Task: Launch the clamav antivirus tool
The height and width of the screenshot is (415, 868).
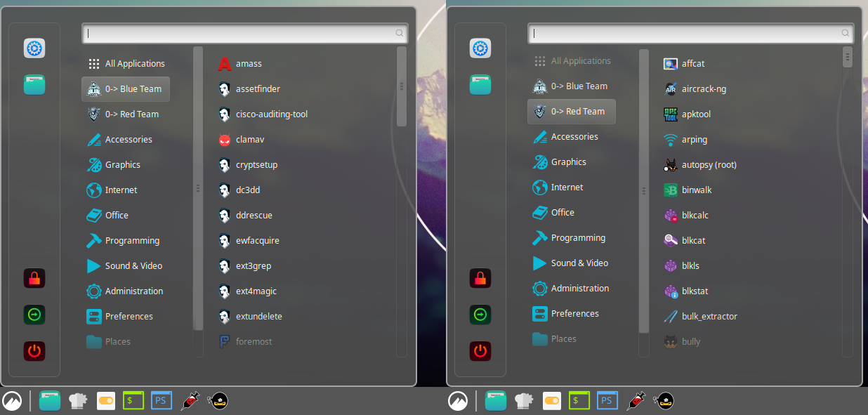Action: (251, 139)
